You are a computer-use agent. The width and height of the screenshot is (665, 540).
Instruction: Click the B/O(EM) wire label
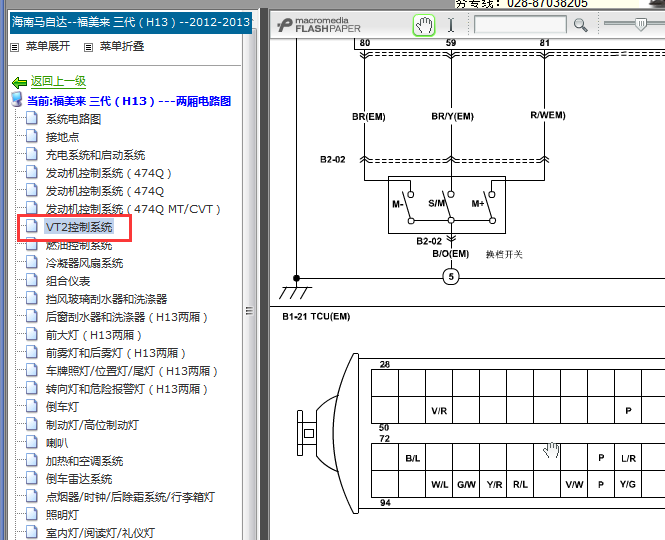click(450, 254)
